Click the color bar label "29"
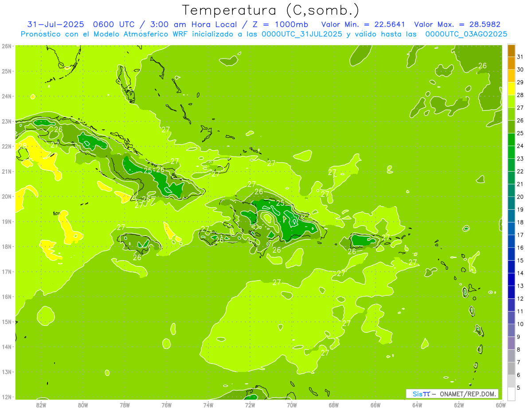This screenshot has height=411, width=532. pos(520,82)
